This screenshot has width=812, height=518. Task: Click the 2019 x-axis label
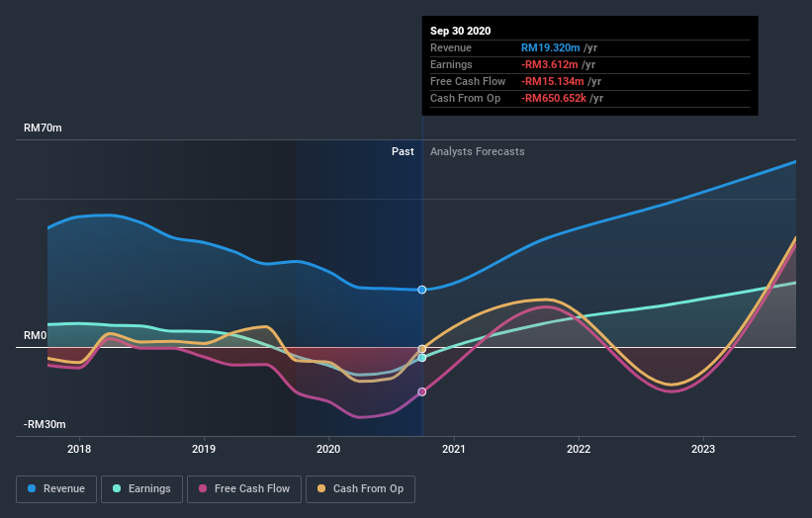tap(204, 449)
